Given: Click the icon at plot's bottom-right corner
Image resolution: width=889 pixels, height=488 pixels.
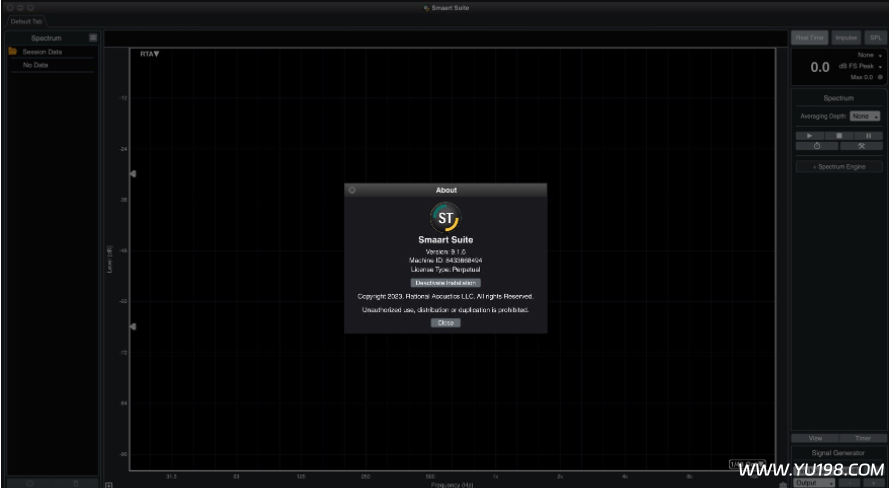Looking at the screenshot, I should click(783, 485).
